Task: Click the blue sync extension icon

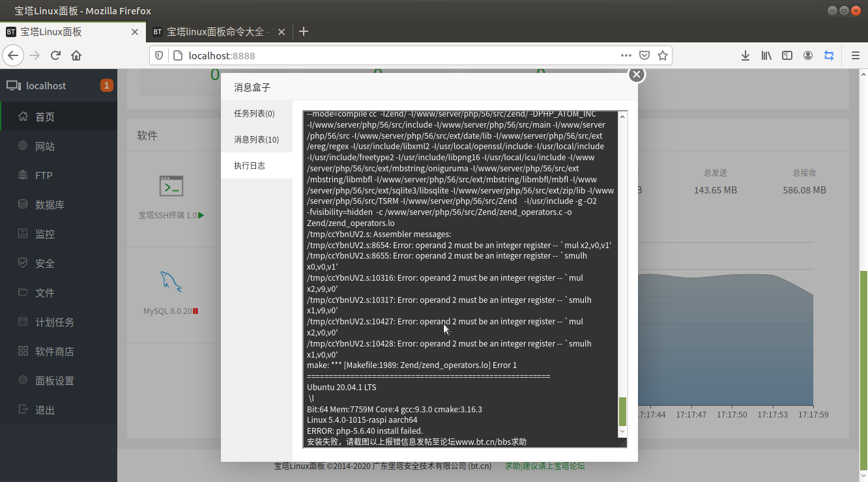Action: (x=829, y=55)
